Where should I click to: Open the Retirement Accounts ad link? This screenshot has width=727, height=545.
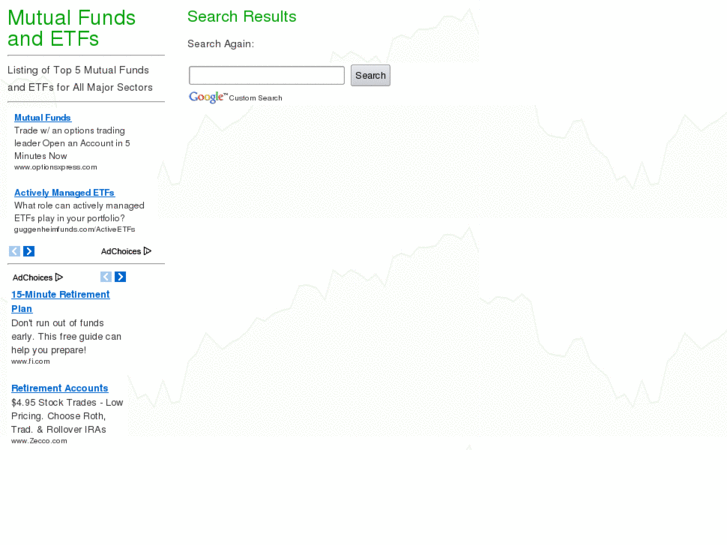[59, 388]
